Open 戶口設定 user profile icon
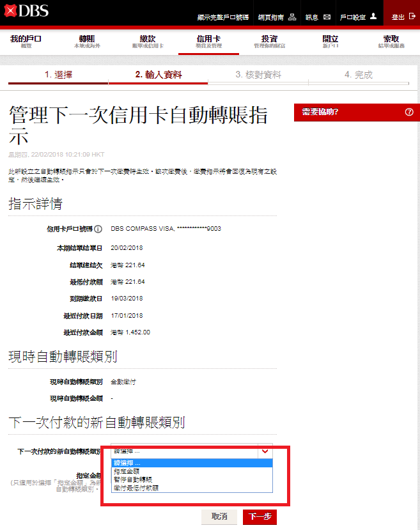420x530 pixels. 373,17
